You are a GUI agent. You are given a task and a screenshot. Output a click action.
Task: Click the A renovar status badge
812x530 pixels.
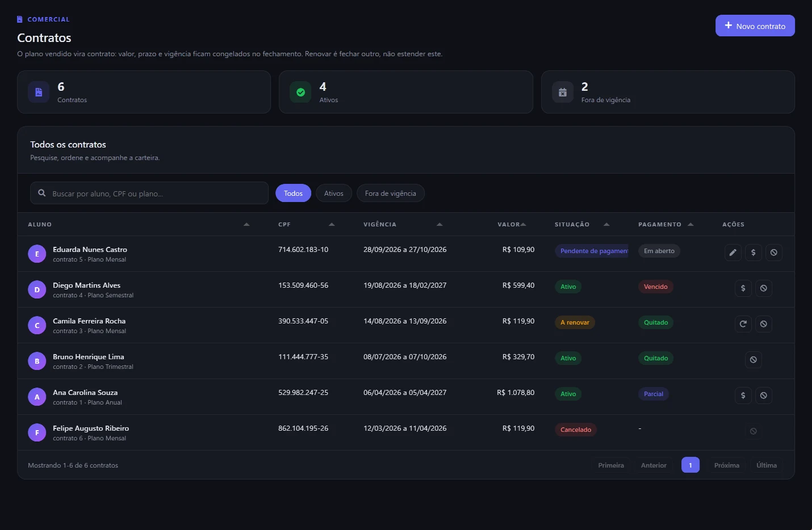575,322
